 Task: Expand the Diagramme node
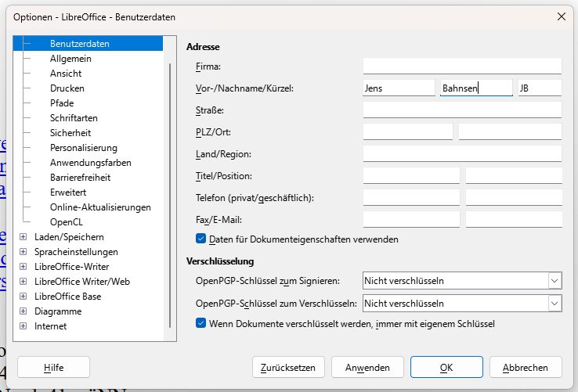23,311
